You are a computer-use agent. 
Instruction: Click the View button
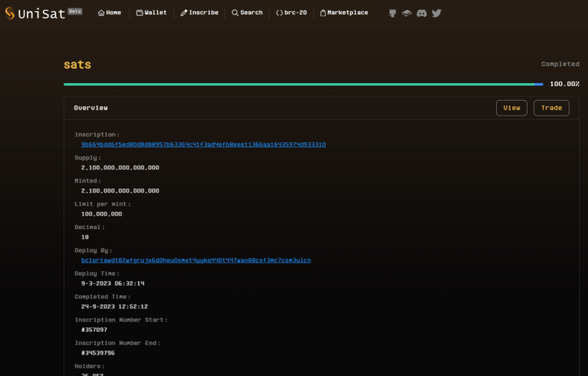click(512, 108)
